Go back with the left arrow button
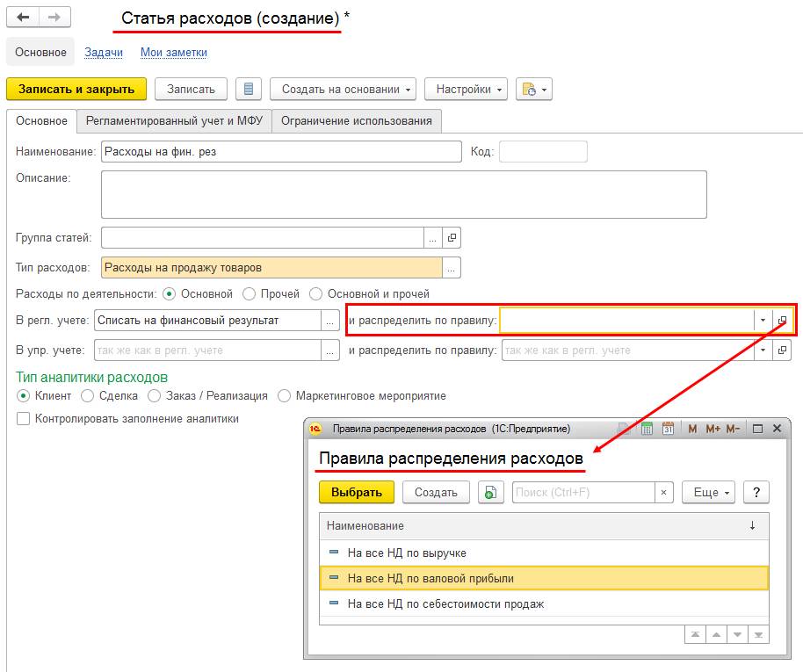 [x=23, y=18]
